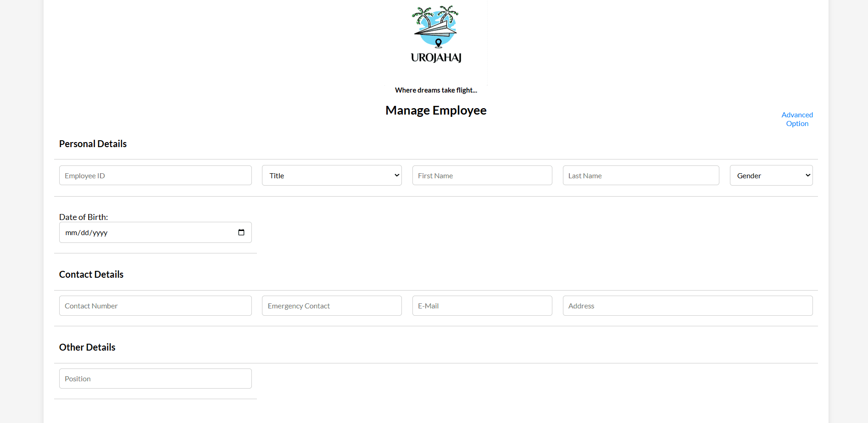The image size is (868, 423).
Task: Click the mm/dd/yyyy date text
Action: click(x=87, y=233)
